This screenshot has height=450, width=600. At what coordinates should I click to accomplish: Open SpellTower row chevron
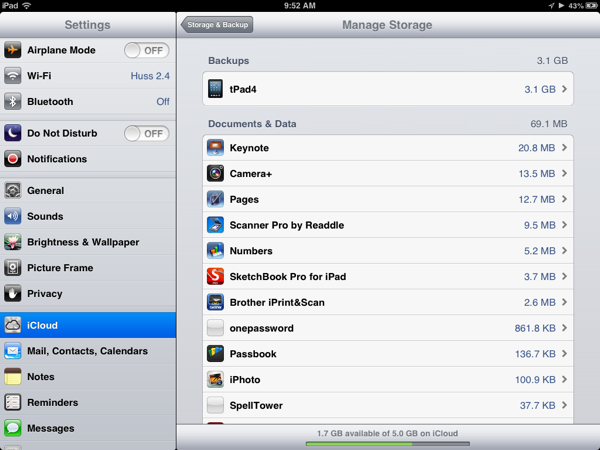pyautogui.click(x=564, y=405)
